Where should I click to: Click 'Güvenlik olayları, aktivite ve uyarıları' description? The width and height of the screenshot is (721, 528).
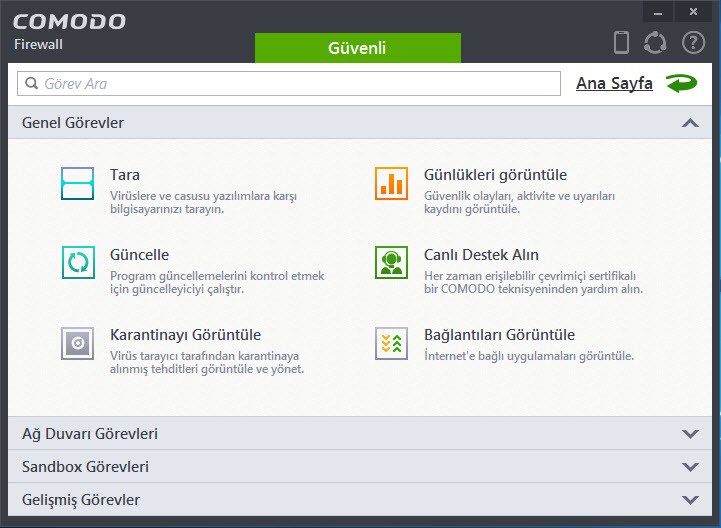(x=519, y=196)
